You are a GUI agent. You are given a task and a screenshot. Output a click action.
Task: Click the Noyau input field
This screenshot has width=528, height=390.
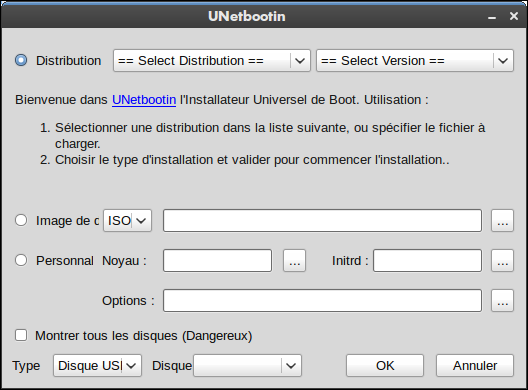217,260
